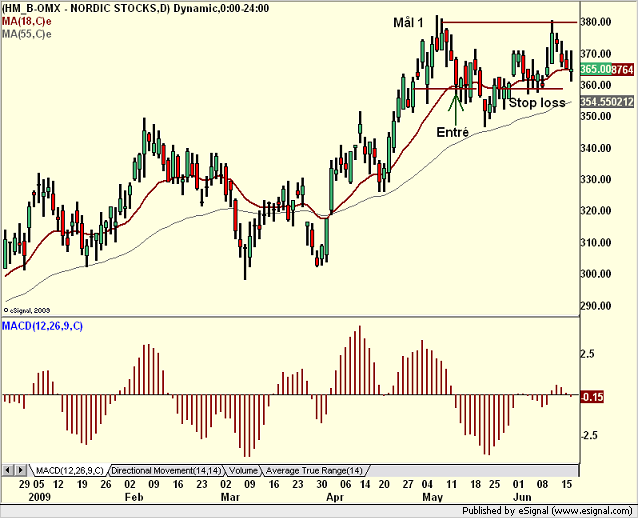Click the Apr month label on time axis

click(x=335, y=497)
